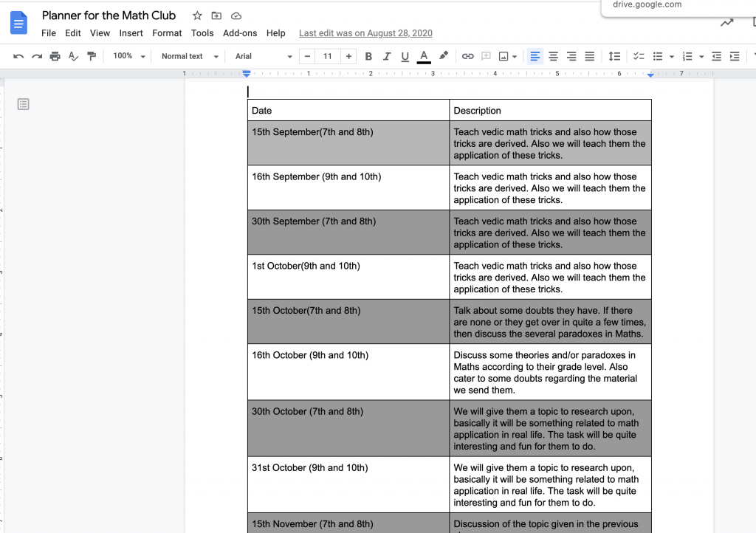
Task: Open the Insert menu
Action: coord(131,33)
